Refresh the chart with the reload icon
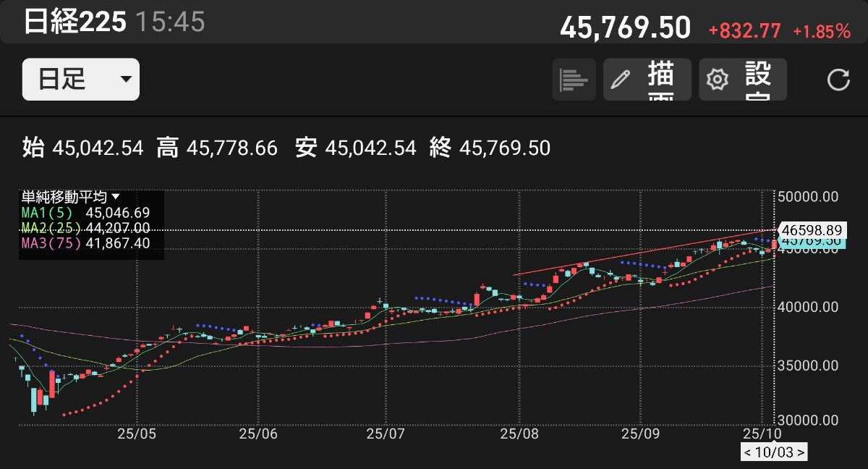The height and width of the screenshot is (469, 868). click(x=838, y=80)
